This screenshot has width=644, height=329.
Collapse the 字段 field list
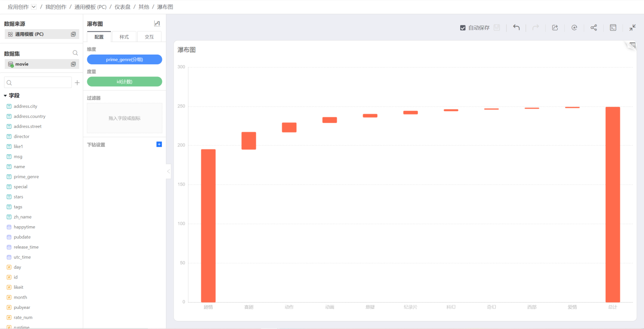tap(5, 96)
